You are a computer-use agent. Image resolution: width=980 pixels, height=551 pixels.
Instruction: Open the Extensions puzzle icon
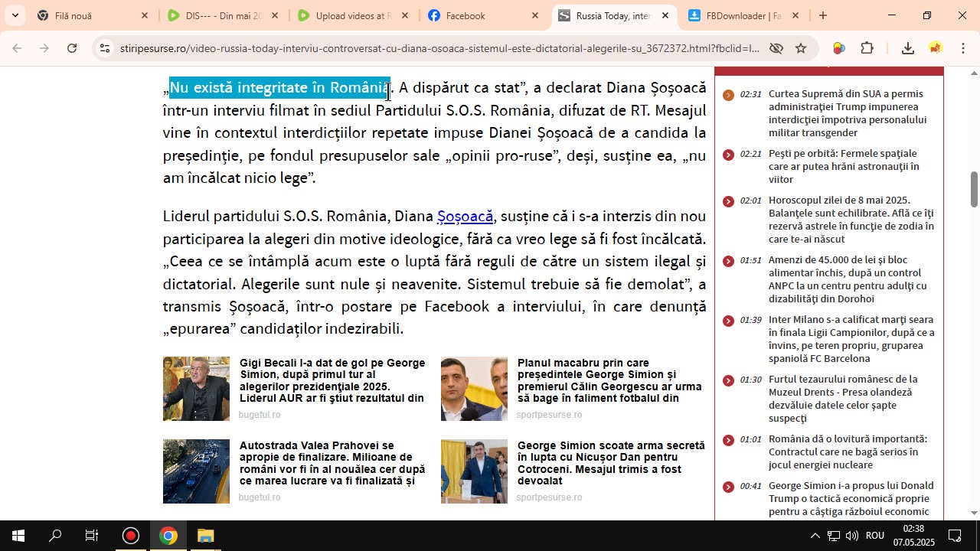tap(867, 48)
